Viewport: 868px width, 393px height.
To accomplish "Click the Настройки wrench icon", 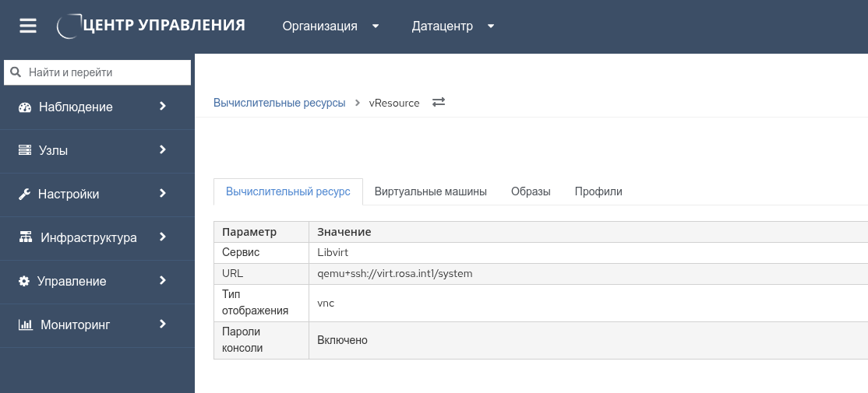I will point(24,195).
